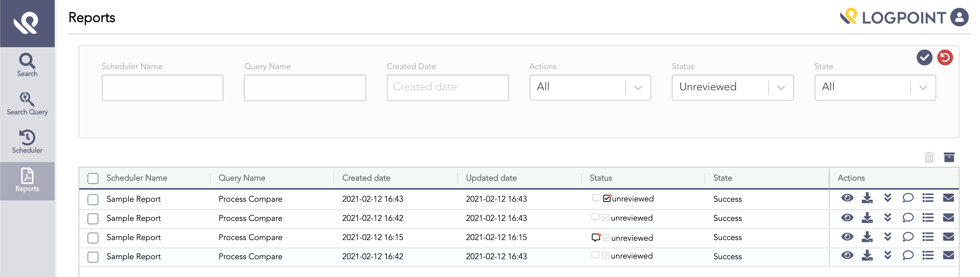980x277 pixels.
Task: Open Search Query in the sidebar
Action: pos(27,104)
